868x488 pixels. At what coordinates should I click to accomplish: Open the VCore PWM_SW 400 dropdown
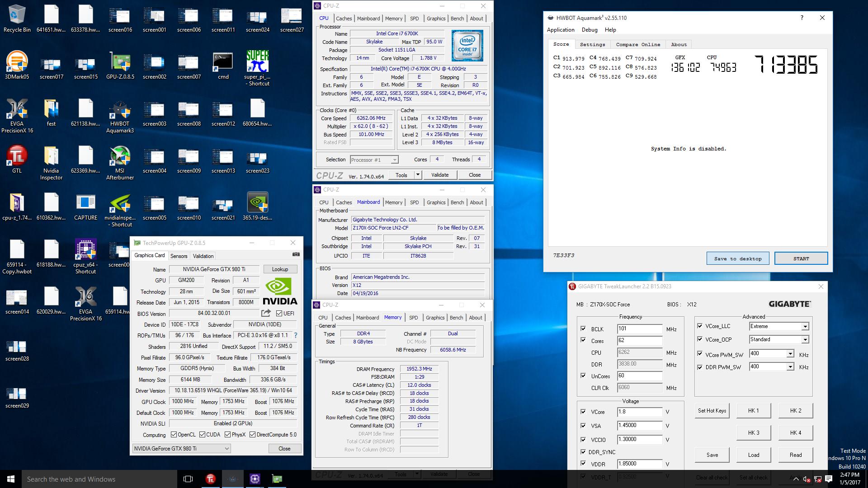771,353
